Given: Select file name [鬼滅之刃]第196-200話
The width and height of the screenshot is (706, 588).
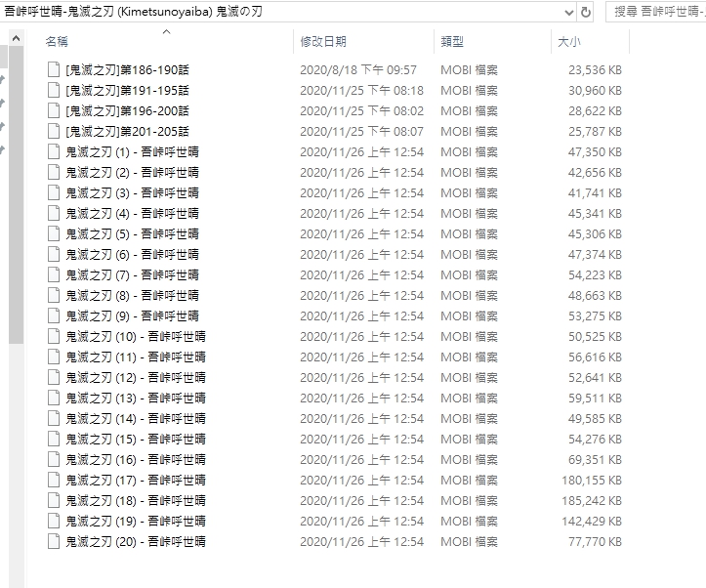Looking at the screenshot, I should 127,110.
